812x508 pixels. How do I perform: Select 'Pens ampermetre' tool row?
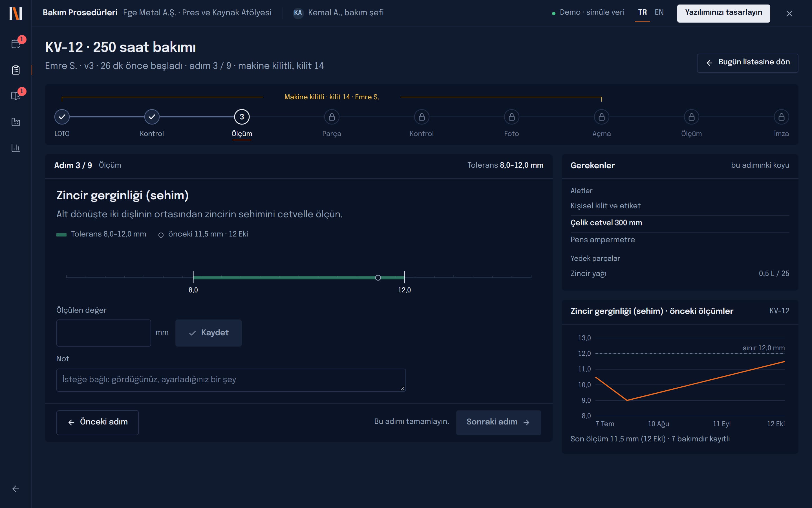(680, 240)
